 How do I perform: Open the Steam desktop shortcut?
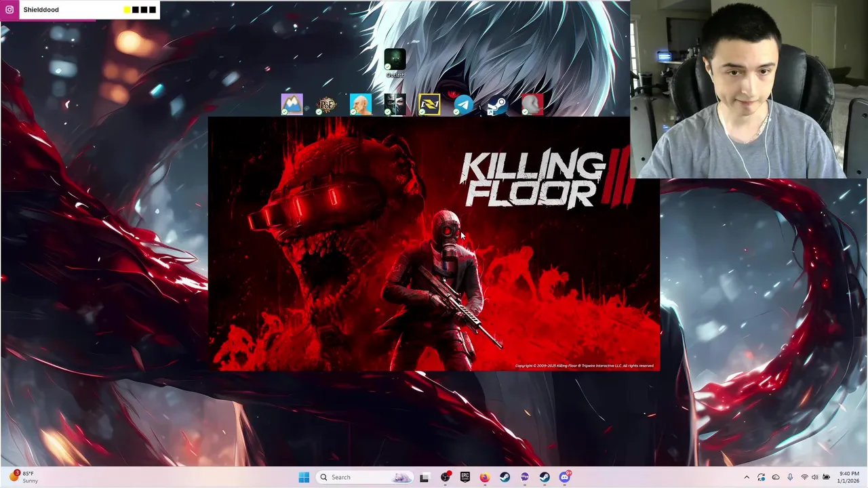click(x=497, y=104)
